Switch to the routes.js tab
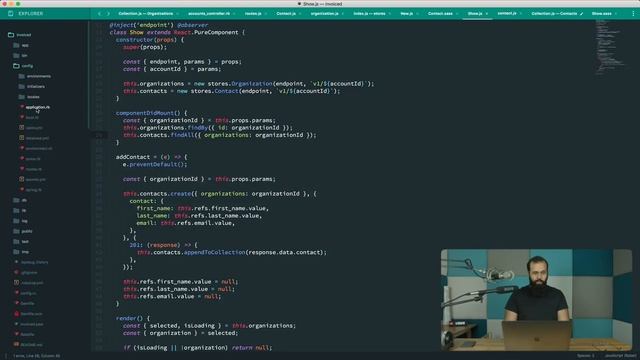 253,13
